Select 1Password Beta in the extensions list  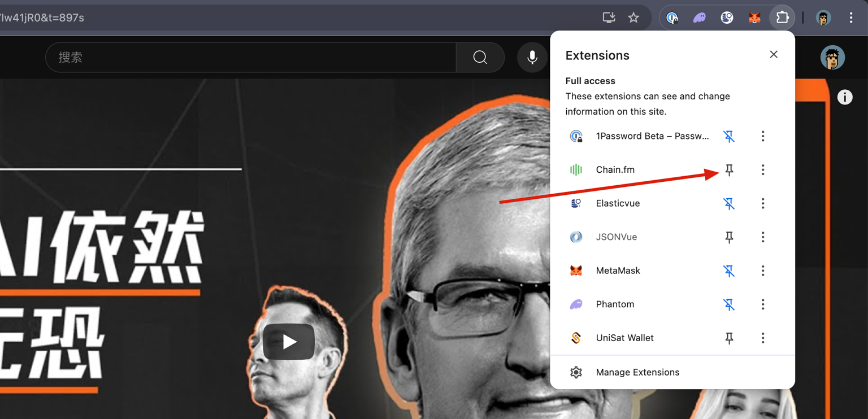[652, 136]
